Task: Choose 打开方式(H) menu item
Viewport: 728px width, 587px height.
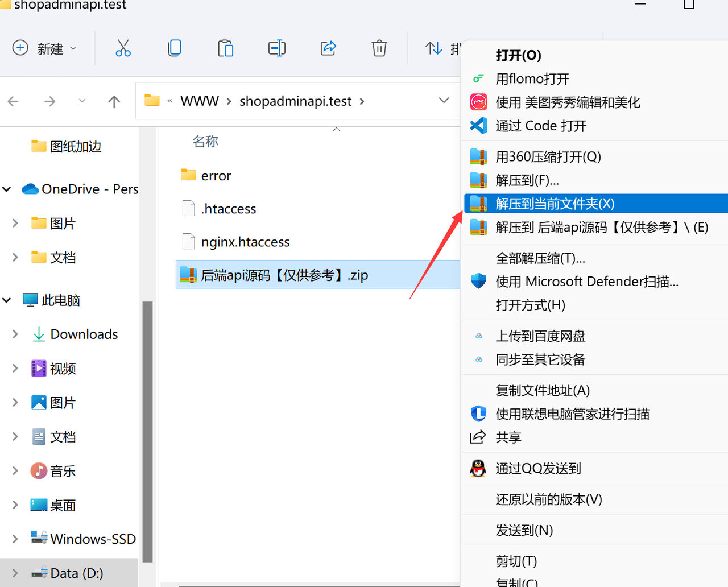Action: 594,305
